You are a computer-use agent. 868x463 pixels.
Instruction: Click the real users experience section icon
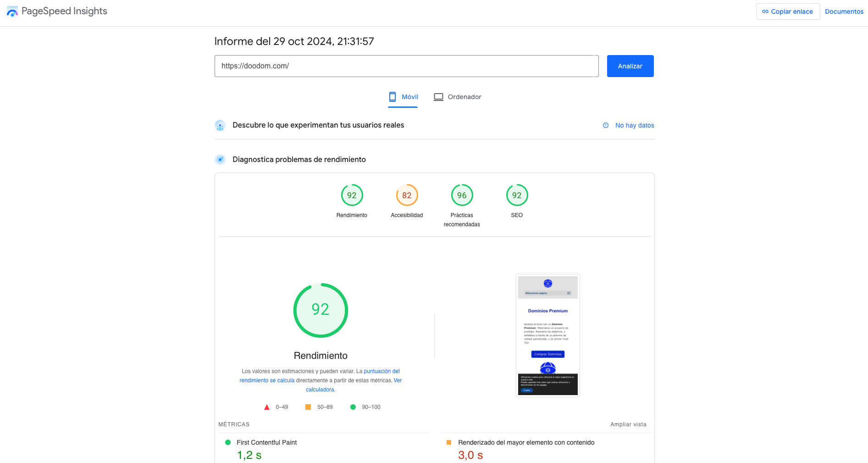click(x=220, y=125)
